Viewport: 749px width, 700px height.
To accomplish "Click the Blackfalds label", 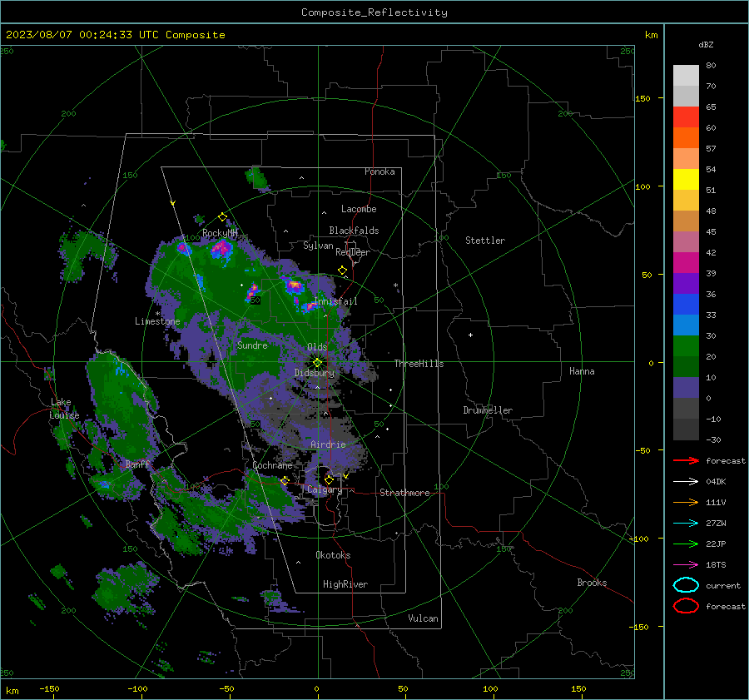I will coord(354,231).
